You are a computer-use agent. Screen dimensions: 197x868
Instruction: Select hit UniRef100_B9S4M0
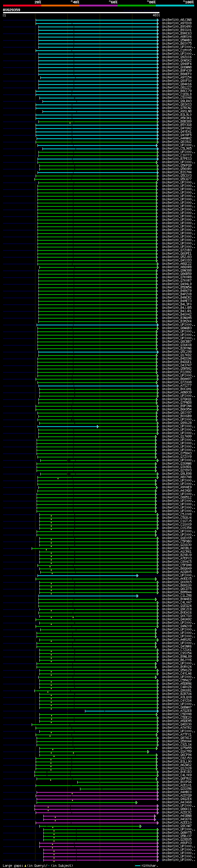click(177, 26)
